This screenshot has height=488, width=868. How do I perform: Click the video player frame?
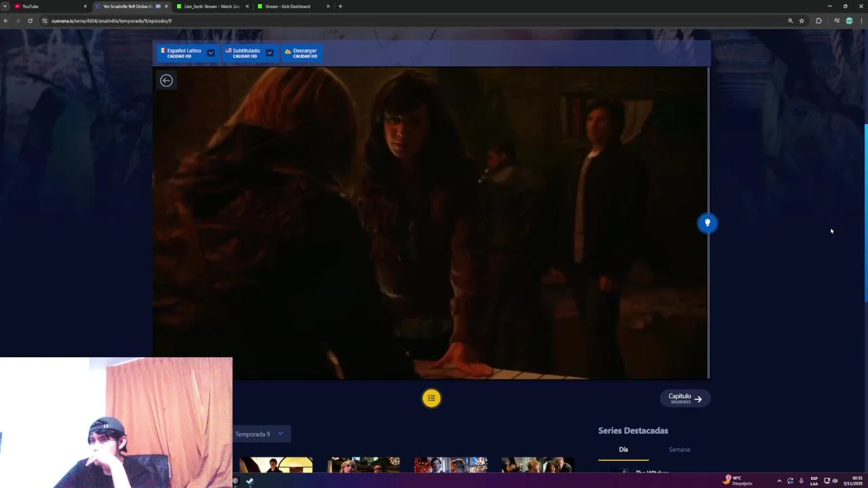click(431, 223)
